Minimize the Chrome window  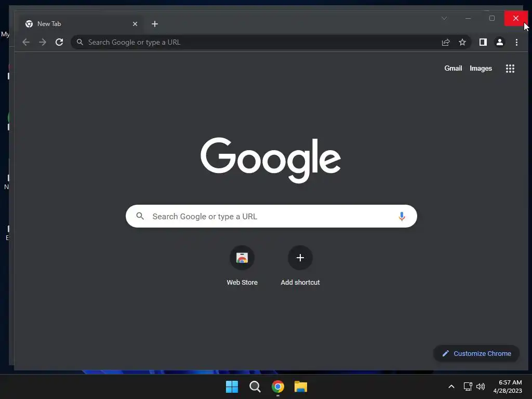tap(468, 18)
